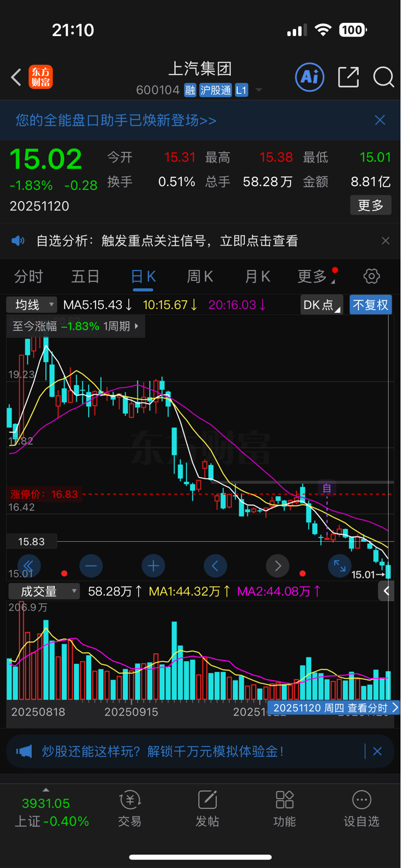This screenshot has width=401, height=868.
Task: Switch to the 分时 tab
Action: pyautogui.click(x=29, y=276)
